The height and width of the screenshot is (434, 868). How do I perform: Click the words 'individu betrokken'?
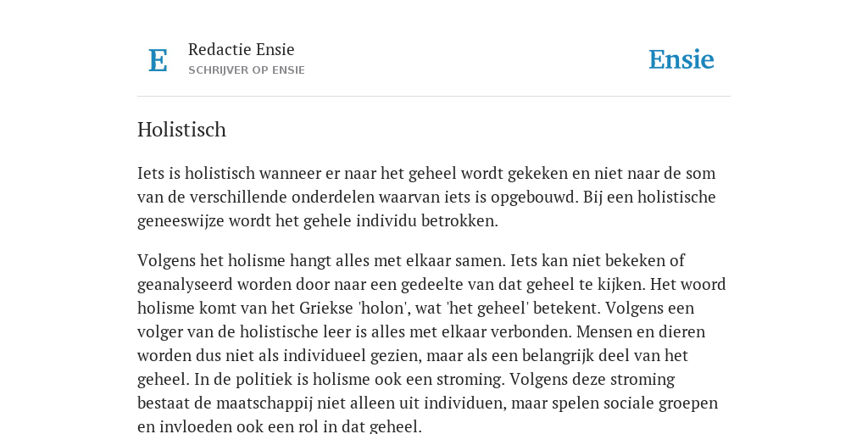427,221
